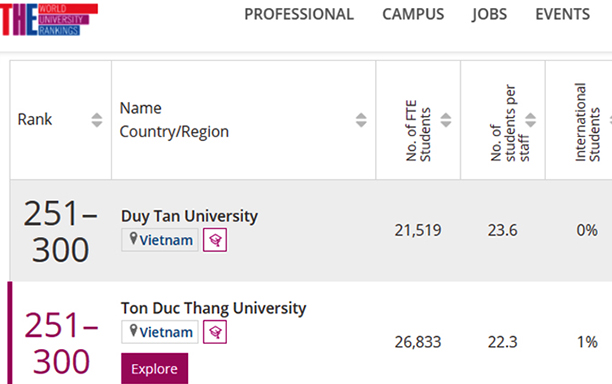Open Duy Tan University link
Screen dimensions: 612x384
pyautogui.click(x=189, y=216)
